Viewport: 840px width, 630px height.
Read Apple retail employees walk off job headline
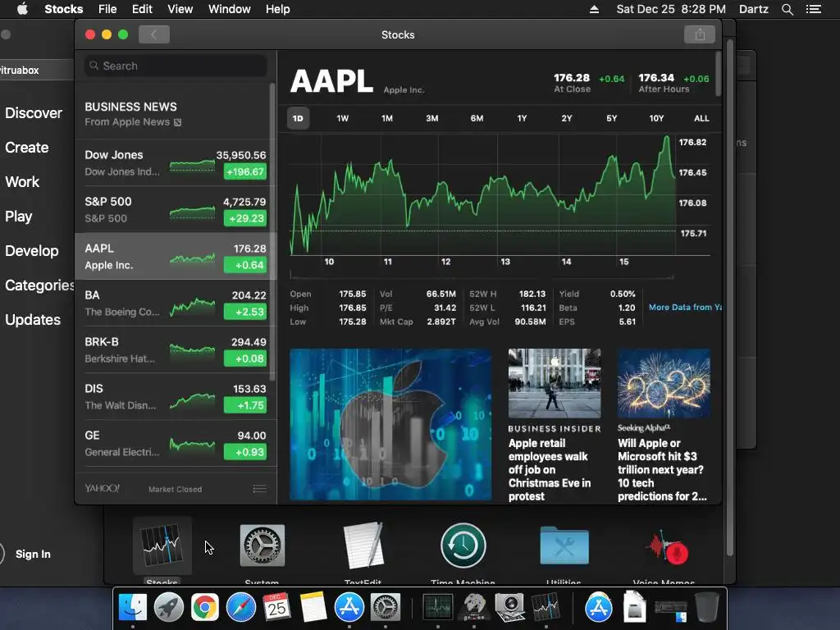point(550,470)
